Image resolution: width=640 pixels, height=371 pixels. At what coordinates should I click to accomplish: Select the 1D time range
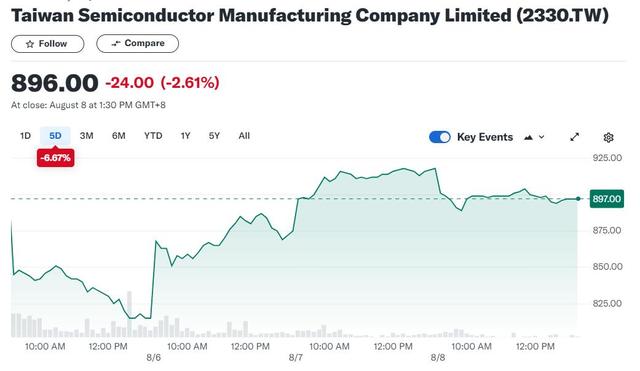(25, 136)
